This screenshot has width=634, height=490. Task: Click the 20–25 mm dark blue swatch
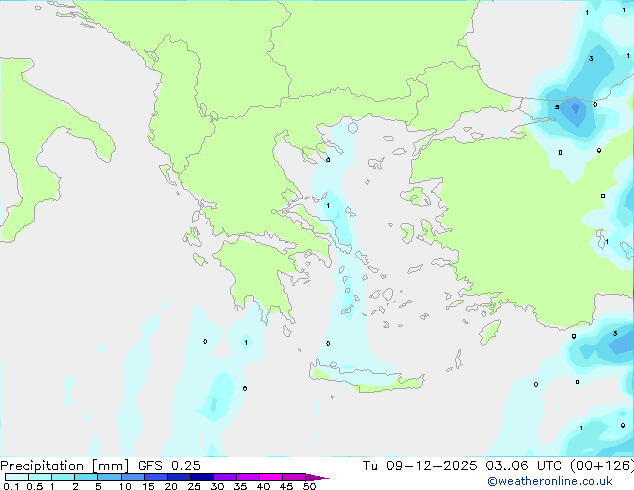coord(179,477)
